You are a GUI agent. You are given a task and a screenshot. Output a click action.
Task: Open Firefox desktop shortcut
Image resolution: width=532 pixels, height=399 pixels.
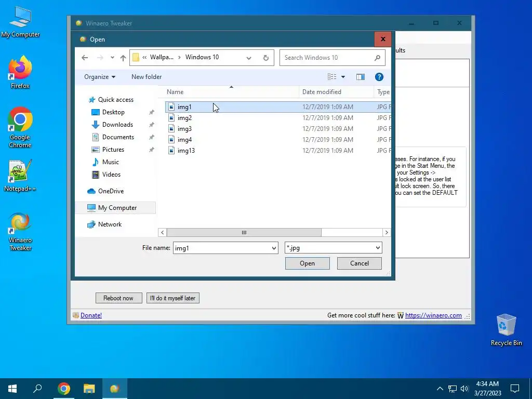click(x=20, y=72)
